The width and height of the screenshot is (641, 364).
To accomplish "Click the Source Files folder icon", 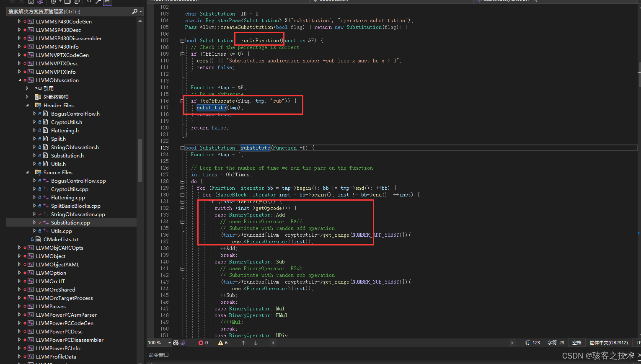I will 38,172.
